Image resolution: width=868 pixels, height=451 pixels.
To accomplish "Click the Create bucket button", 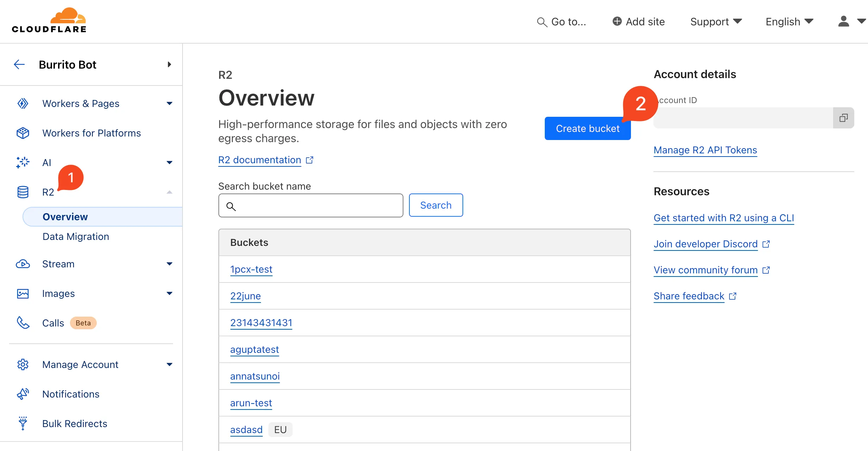I will tap(587, 128).
